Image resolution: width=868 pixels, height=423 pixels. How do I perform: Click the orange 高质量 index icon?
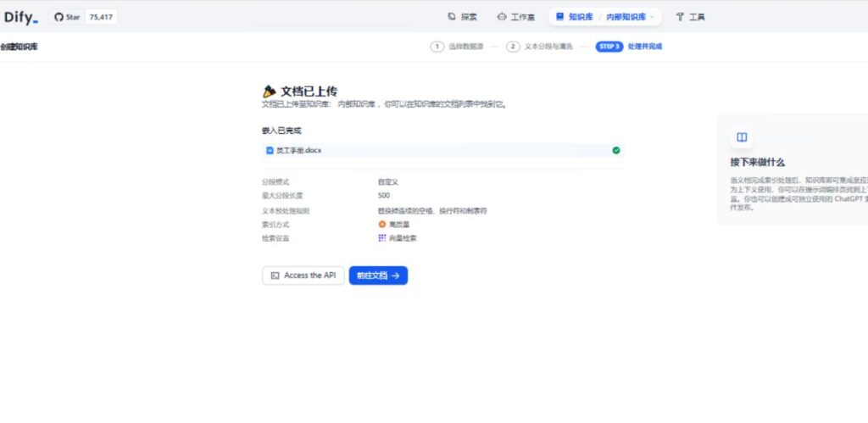tap(382, 225)
